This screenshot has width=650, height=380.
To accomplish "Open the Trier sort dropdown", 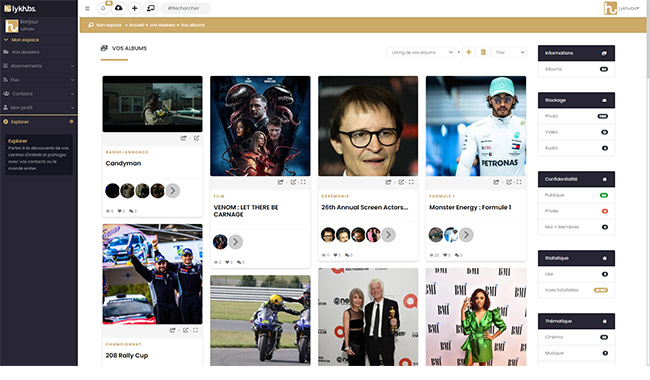I will click(509, 52).
